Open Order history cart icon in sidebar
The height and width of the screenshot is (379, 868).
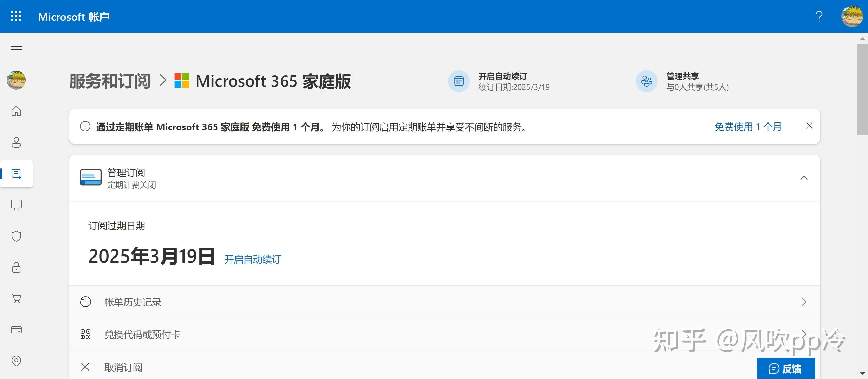pos(16,299)
